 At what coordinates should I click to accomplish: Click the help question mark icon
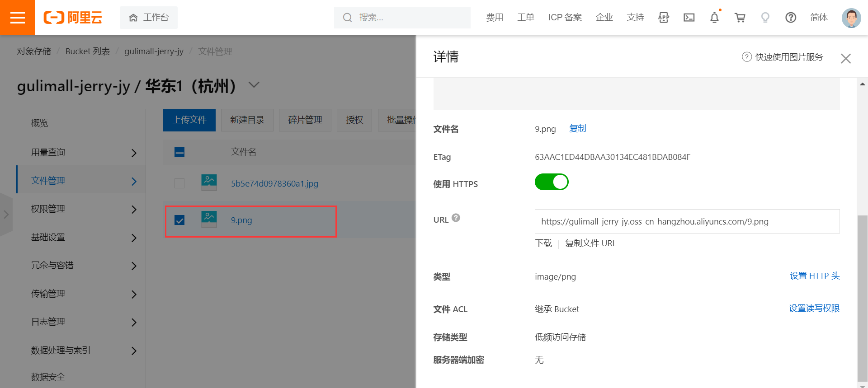tap(791, 18)
